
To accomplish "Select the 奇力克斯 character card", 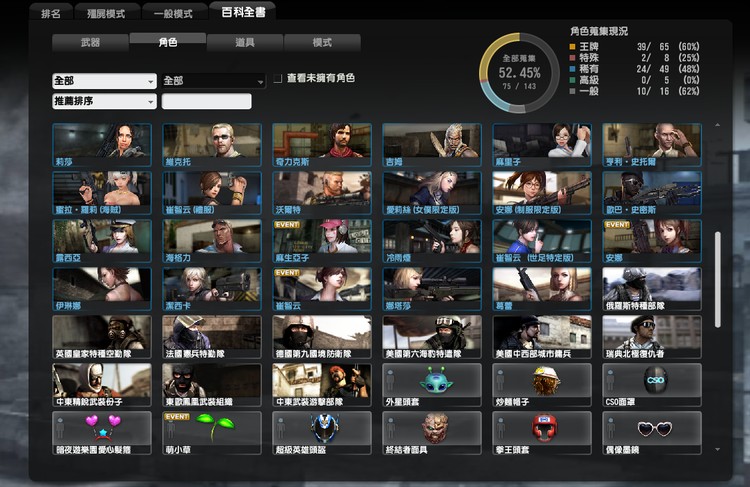I will [322, 145].
